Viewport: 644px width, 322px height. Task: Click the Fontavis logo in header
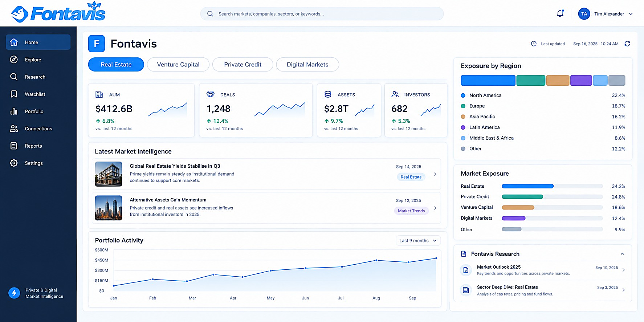coord(58,13)
